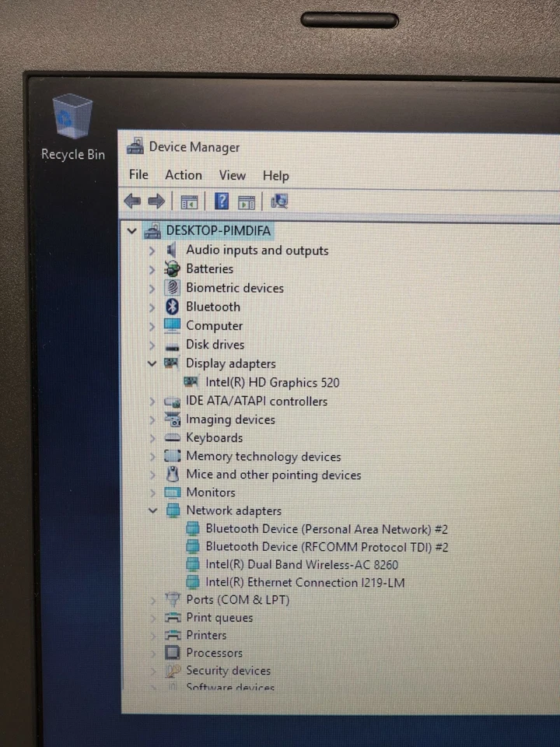Click the Bluetooth category icon
This screenshot has height=747, width=560.
click(x=172, y=307)
